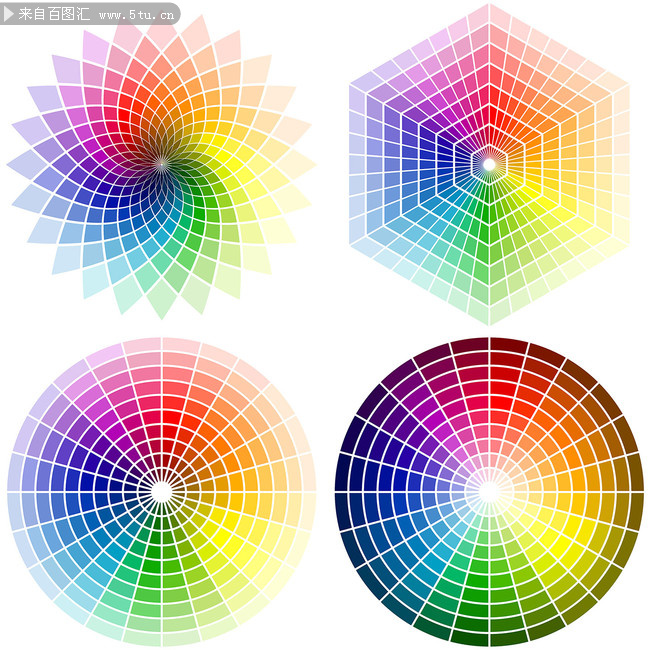
Task: Click the white hub of the pastel-rimmed circular wheel
Action: 161,491
